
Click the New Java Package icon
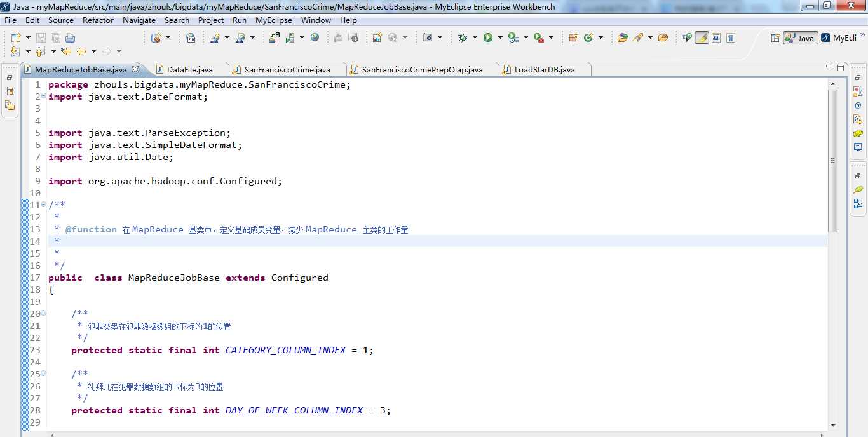click(x=573, y=37)
